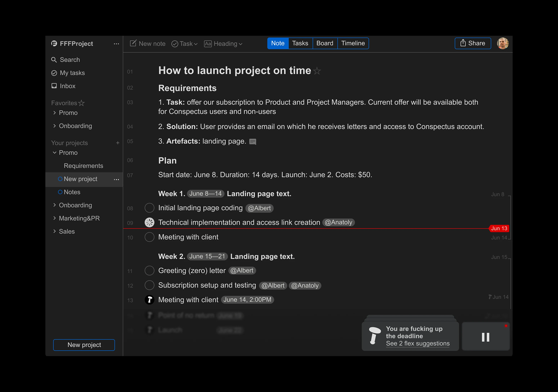Mark Subscription setup and testing complete

tap(149, 285)
